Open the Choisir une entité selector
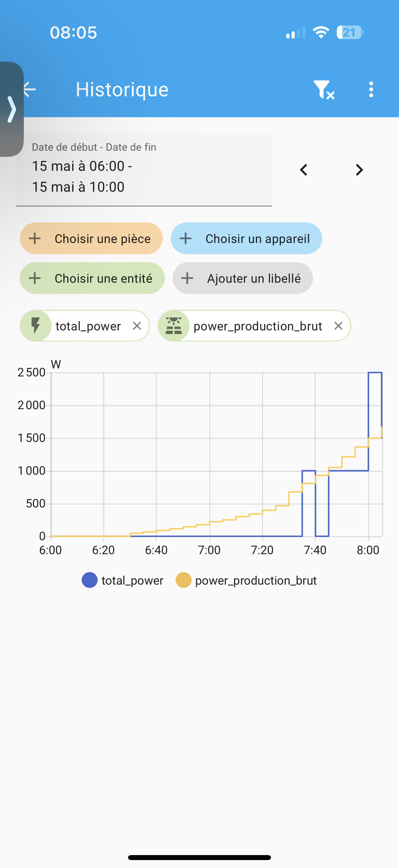This screenshot has width=399, height=868. coord(92,278)
